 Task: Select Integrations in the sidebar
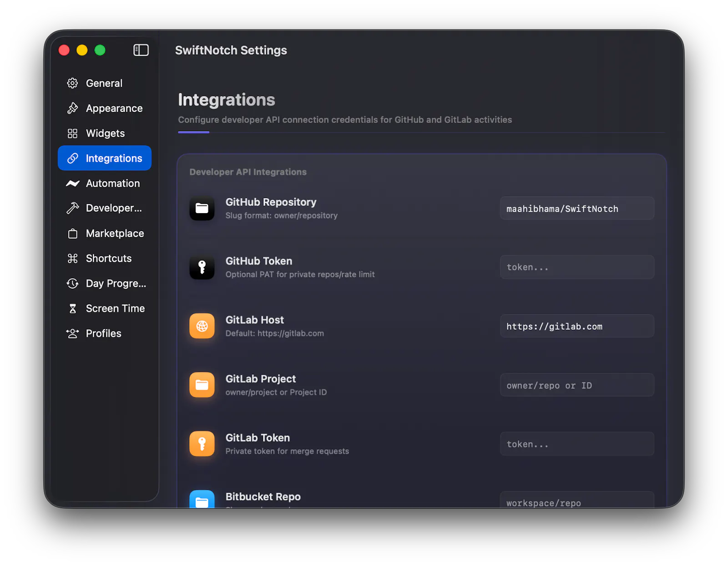[x=105, y=158]
